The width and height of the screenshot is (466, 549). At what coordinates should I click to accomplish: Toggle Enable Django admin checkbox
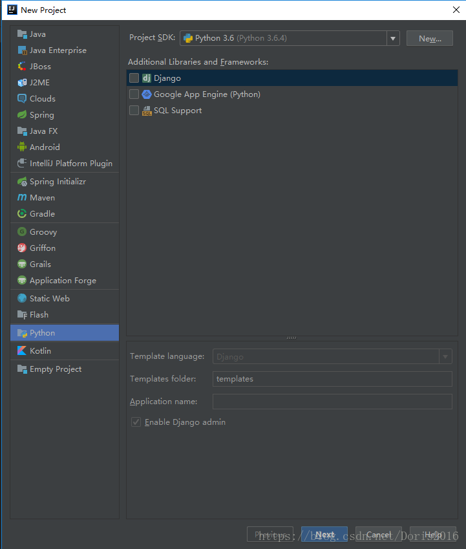(x=136, y=422)
